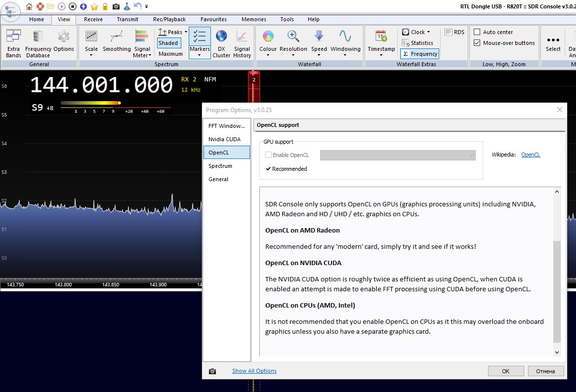Click the 144.001.000 frequency display

(x=101, y=85)
